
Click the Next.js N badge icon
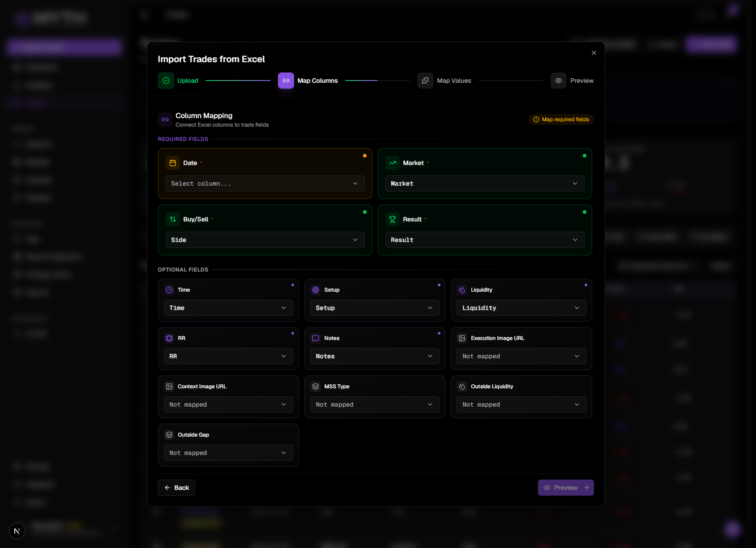(x=17, y=531)
